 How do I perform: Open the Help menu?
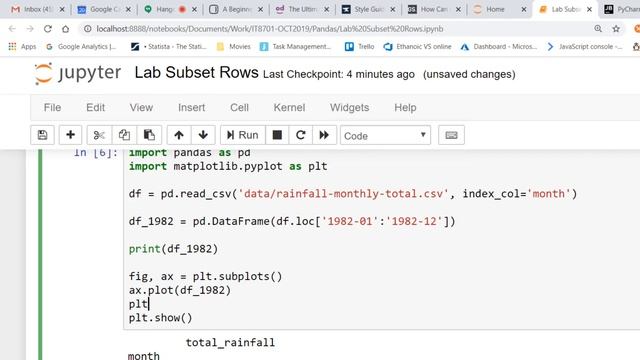[x=405, y=107]
